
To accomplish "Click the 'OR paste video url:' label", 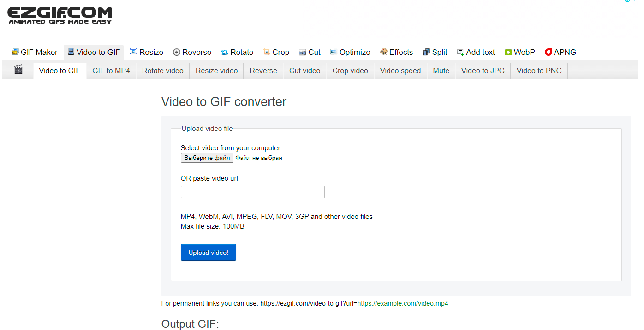I will [x=210, y=178].
